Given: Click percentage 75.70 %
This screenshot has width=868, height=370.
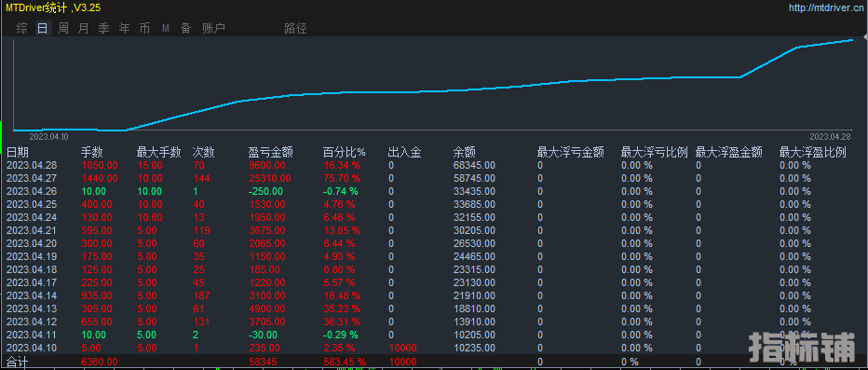Looking at the screenshot, I should tap(342, 178).
